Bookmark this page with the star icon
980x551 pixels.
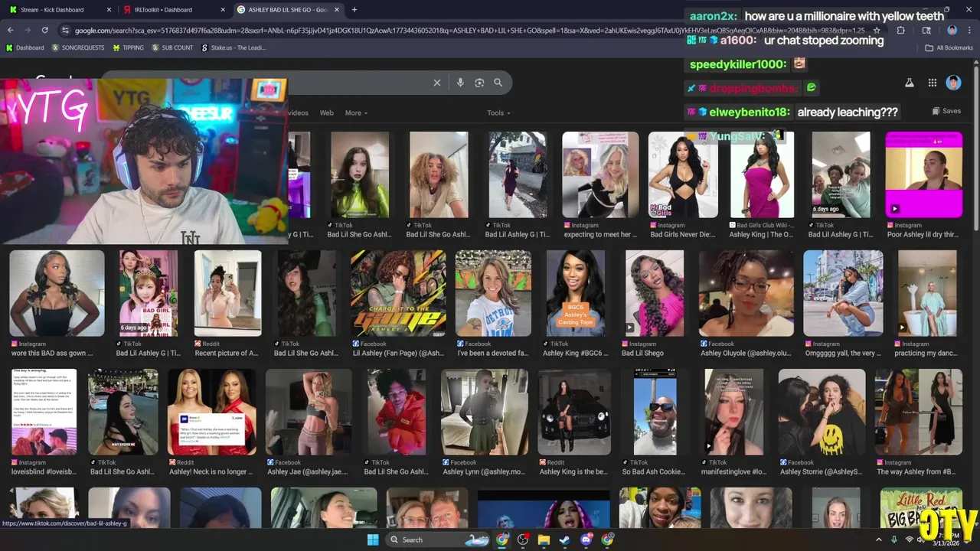coord(877,31)
